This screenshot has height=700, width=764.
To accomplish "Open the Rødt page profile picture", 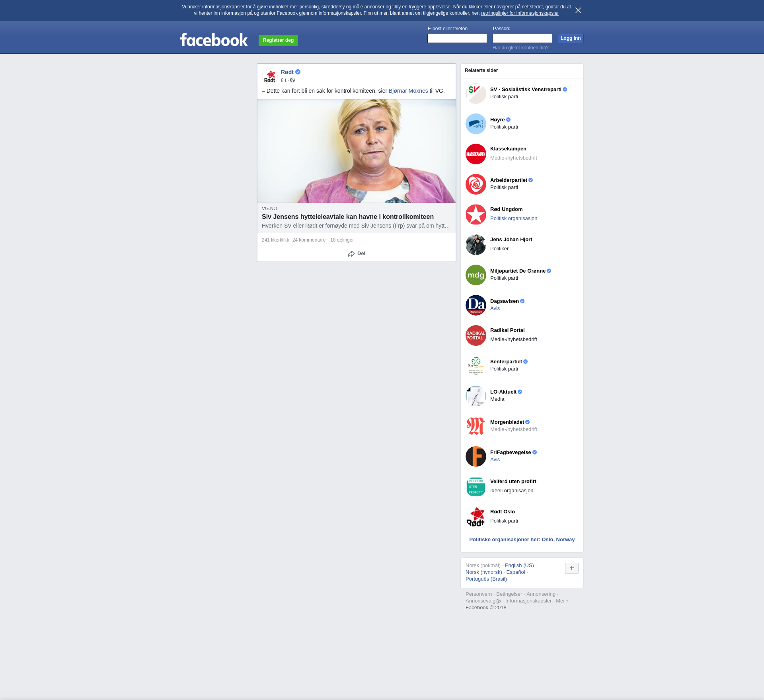I will [x=270, y=76].
